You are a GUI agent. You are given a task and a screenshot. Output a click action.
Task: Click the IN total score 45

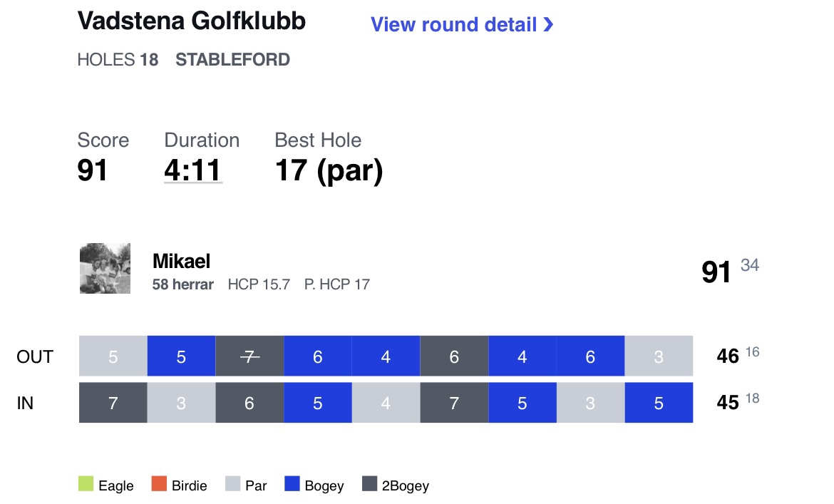728,403
